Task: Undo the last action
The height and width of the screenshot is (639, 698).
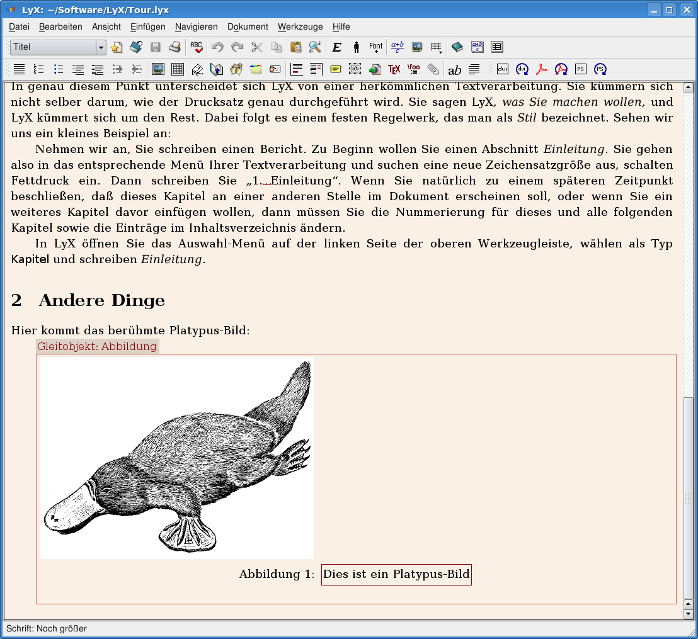Action: [217, 47]
